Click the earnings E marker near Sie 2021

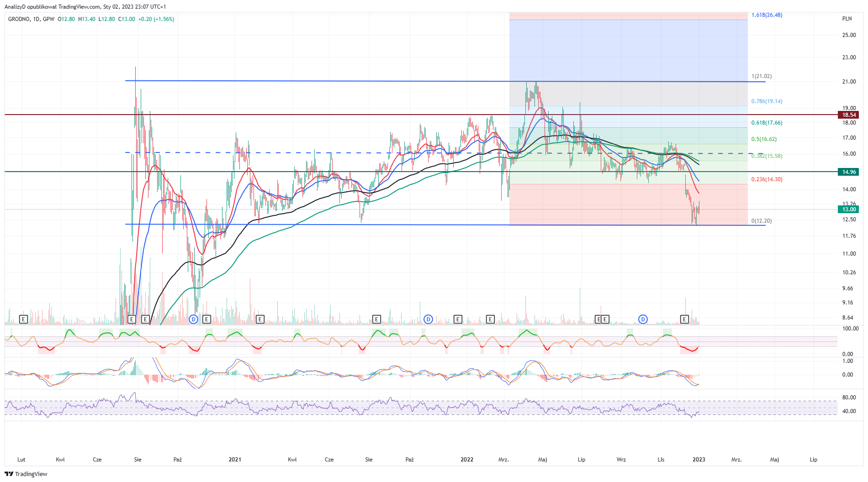click(x=376, y=319)
